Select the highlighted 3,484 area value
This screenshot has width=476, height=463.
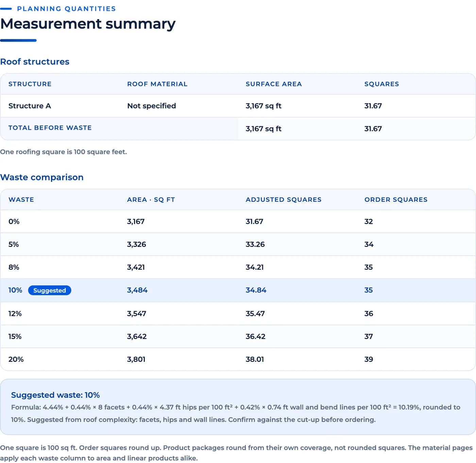click(137, 290)
